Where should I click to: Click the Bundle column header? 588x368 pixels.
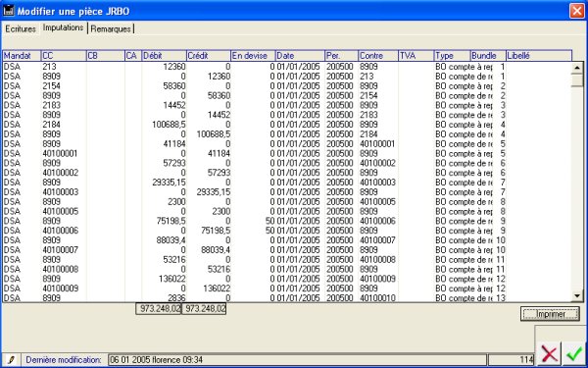pyautogui.click(x=488, y=56)
